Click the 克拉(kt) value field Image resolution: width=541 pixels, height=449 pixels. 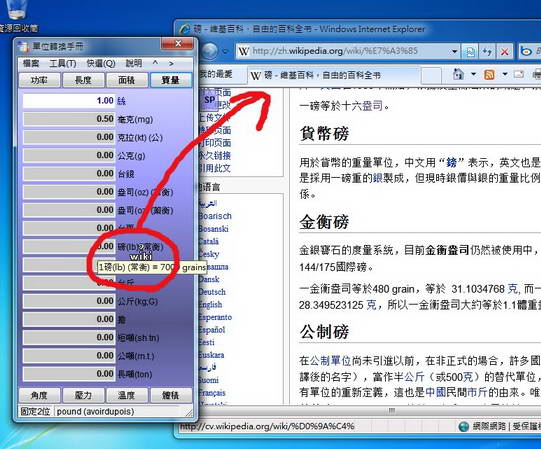pos(69,137)
